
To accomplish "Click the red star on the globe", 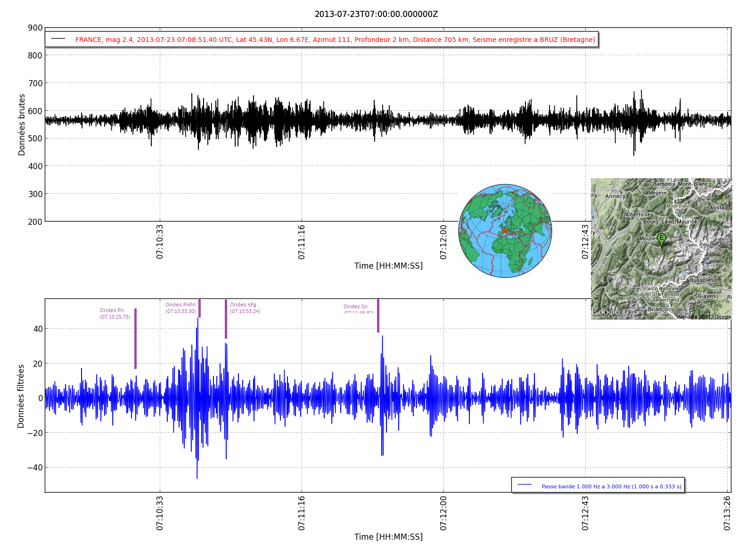I will coord(505,231).
